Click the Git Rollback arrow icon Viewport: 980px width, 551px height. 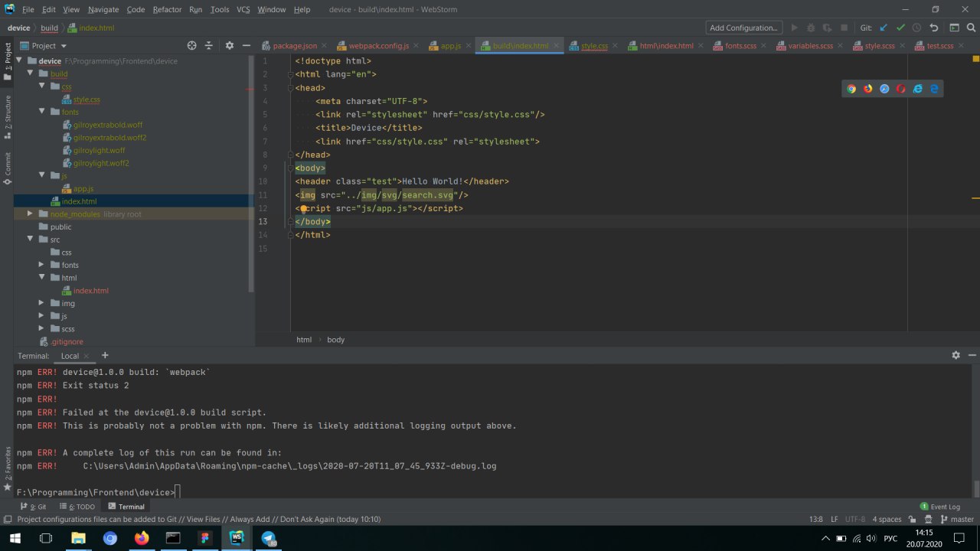pyautogui.click(x=933, y=28)
